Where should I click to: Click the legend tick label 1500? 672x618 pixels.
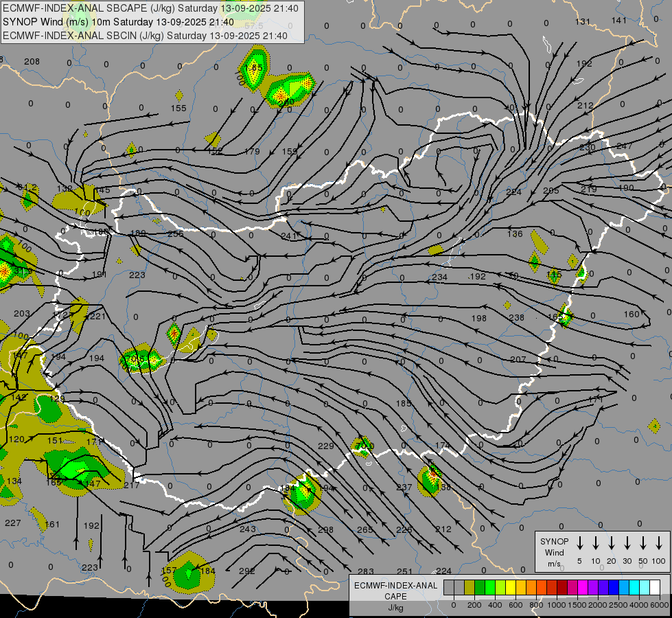click(577, 605)
